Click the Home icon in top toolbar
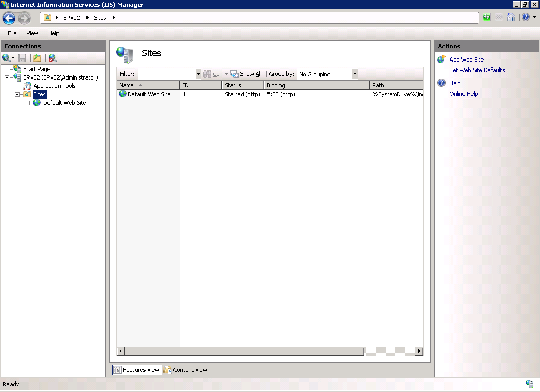 [510, 17]
